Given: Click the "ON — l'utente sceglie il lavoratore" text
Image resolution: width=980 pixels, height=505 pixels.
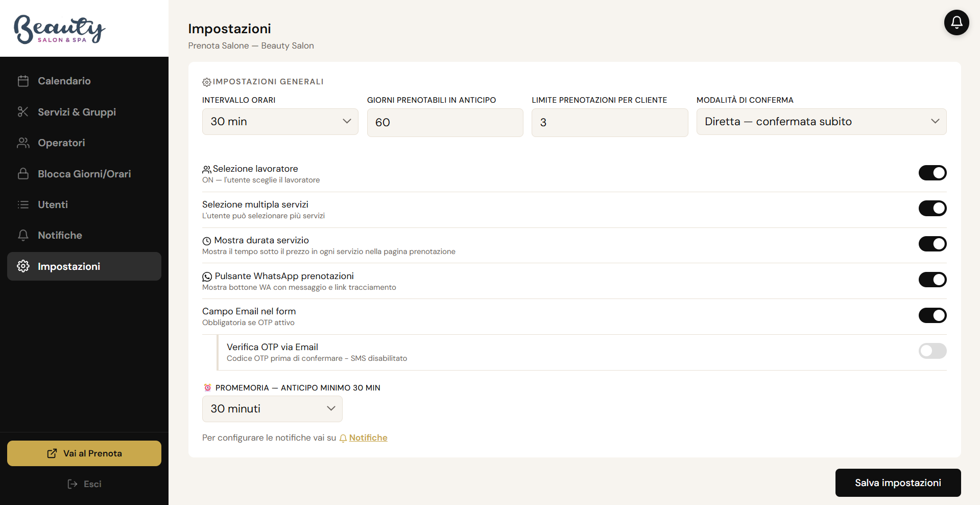Looking at the screenshot, I should [x=261, y=180].
